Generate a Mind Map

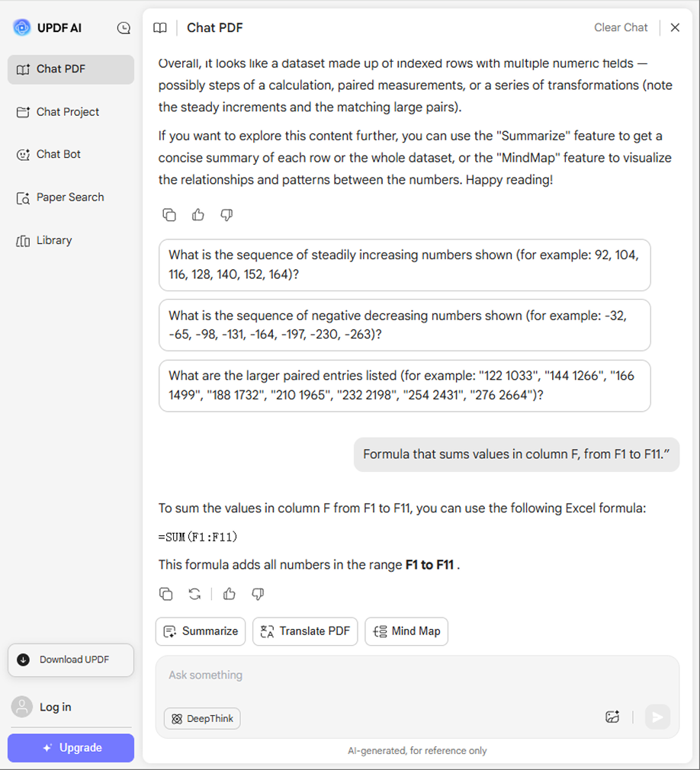[x=406, y=631]
